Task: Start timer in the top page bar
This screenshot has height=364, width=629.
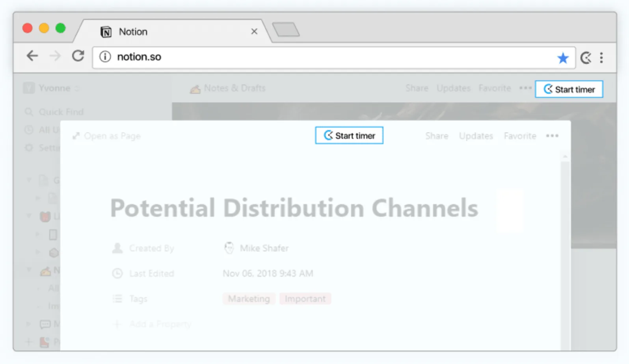Action: click(569, 89)
